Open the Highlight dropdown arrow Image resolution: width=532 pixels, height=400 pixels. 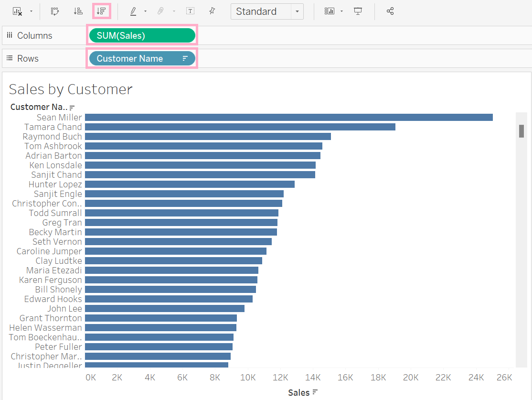(145, 11)
